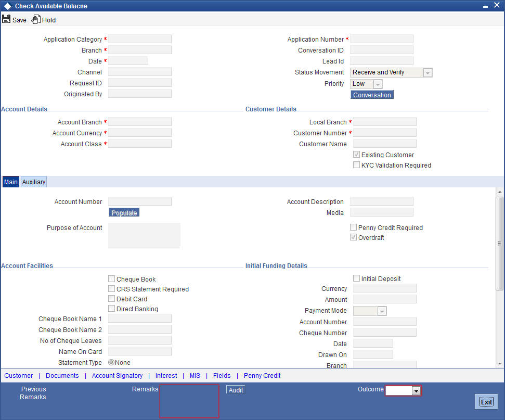
Task: Open the MIS link
Action: click(195, 376)
